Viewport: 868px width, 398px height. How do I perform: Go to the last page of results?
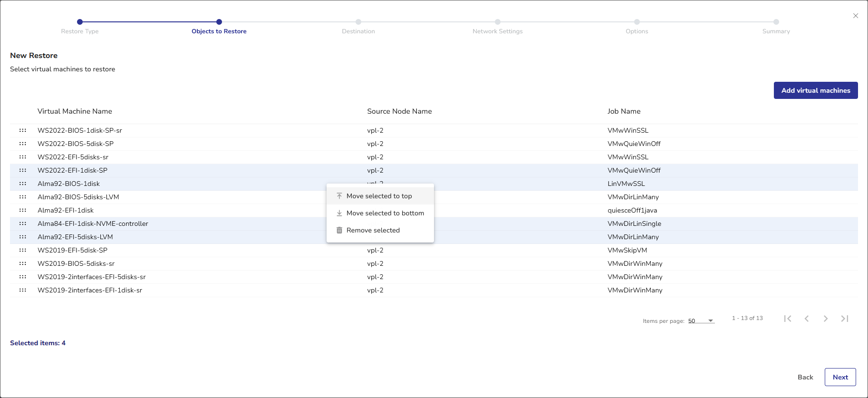[x=844, y=319]
